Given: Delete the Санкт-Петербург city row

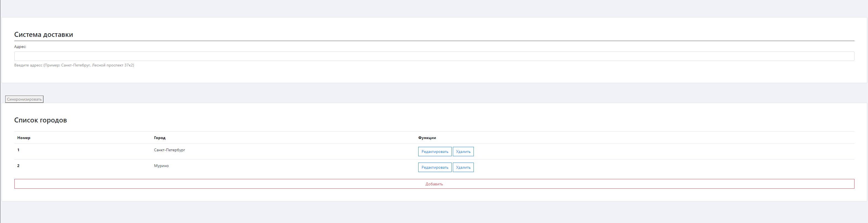Looking at the screenshot, I should pyautogui.click(x=463, y=152).
